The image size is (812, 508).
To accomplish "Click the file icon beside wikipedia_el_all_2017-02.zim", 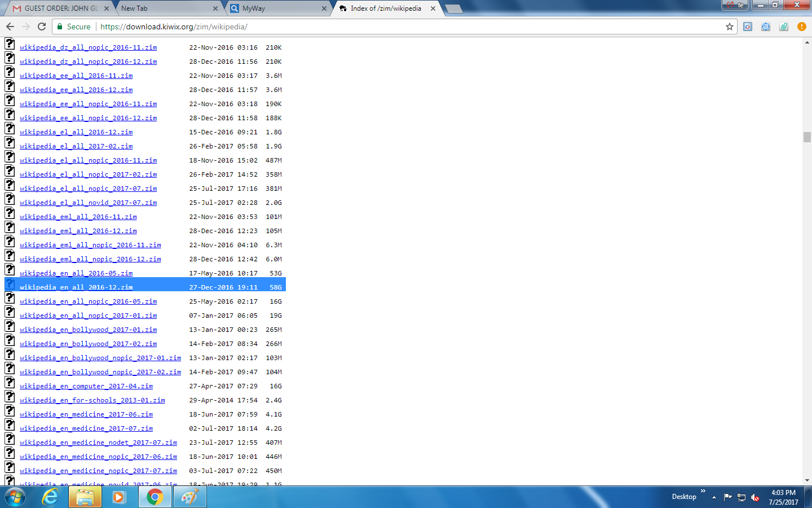I will tap(10, 143).
